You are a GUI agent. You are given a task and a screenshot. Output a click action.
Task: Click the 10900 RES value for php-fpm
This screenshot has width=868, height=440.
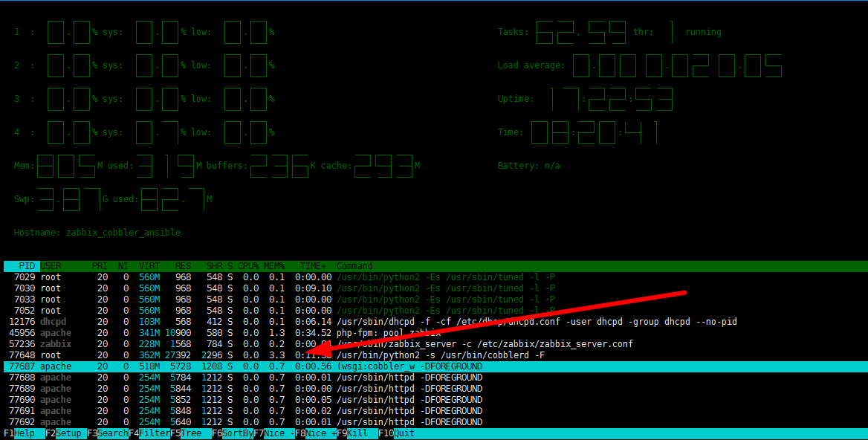click(178, 333)
